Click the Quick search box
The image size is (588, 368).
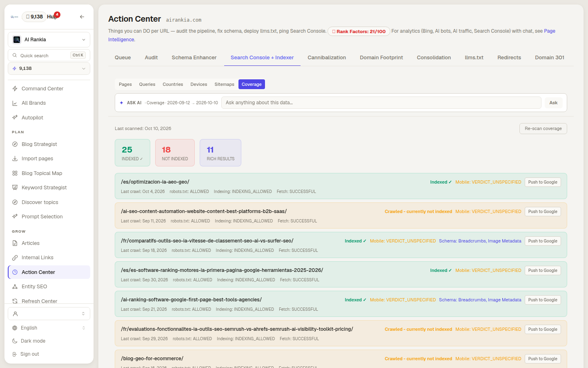tap(49, 55)
